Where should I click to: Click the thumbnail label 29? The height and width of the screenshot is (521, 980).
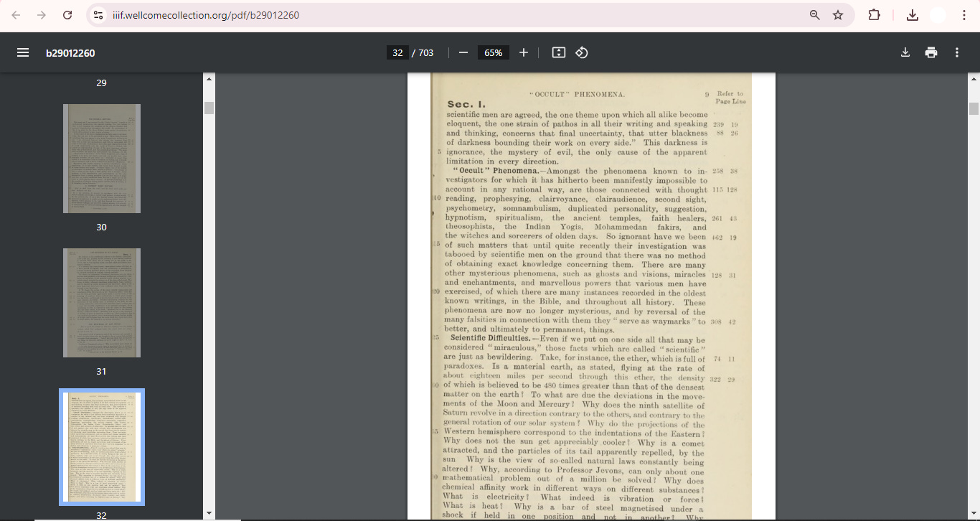[101, 83]
